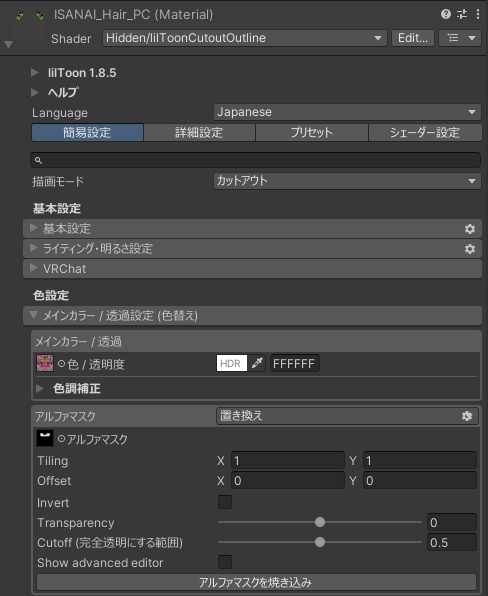This screenshot has width=488, height=596.
Task: Click the Language label
Action: pyautogui.click(x=60, y=113)
